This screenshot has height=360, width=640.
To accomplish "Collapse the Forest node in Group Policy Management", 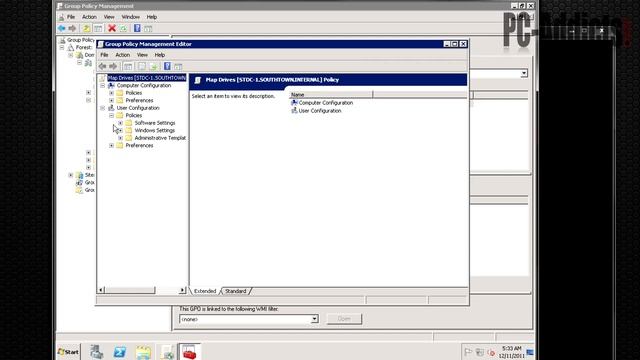I will (x=62, y=47).
